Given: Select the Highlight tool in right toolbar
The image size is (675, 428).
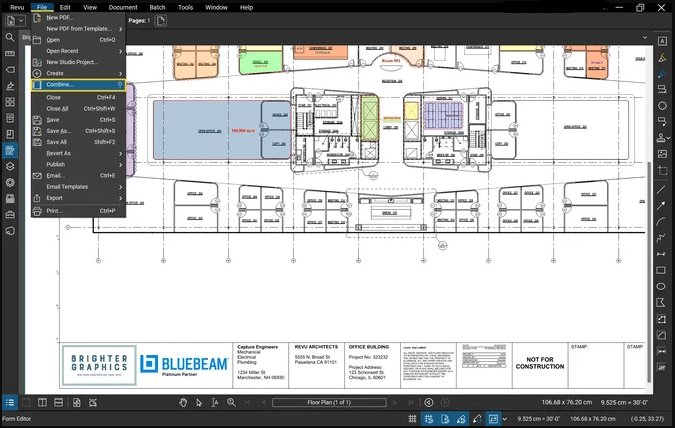Looking at the screenshot, I should pos(662,57).
